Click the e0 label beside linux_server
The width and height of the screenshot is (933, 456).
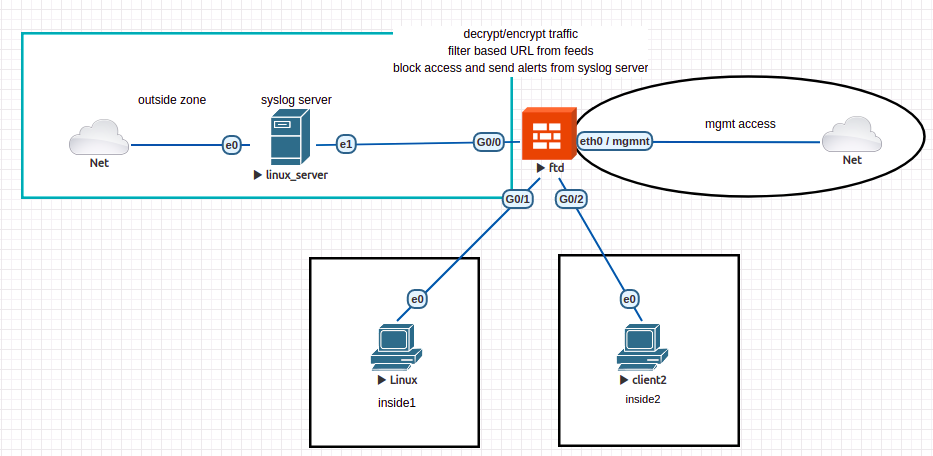click(x=232, y=145)
